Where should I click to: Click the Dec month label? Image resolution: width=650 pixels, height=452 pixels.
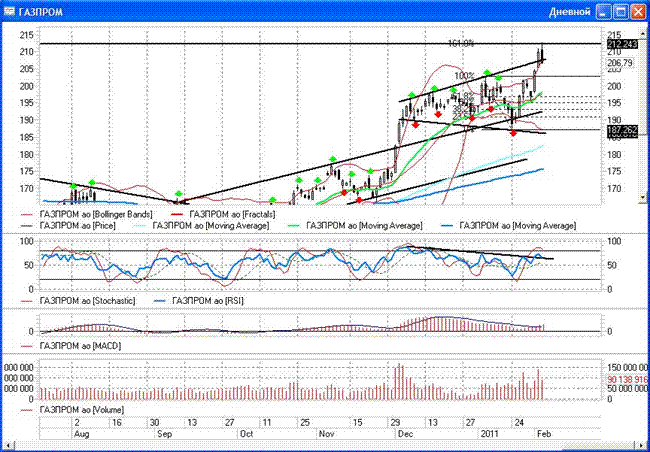tap(405, 434)
